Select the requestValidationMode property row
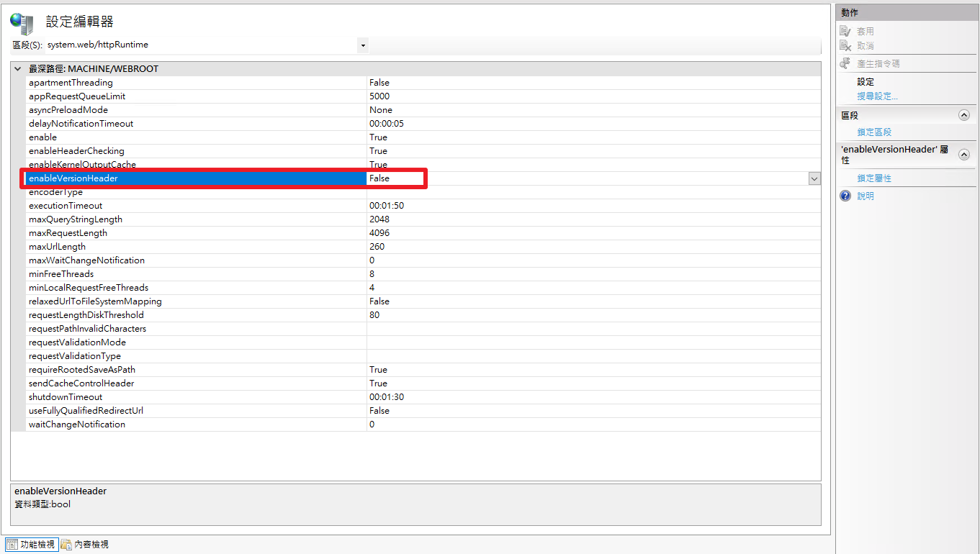 coord(77,342)
